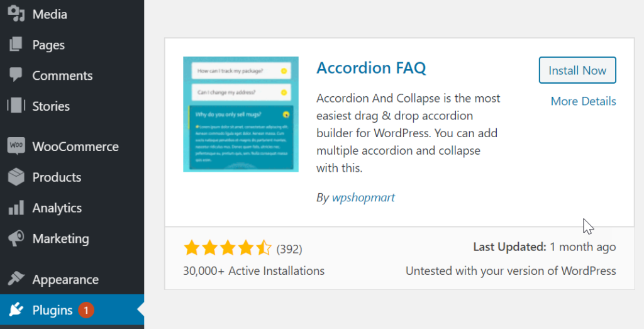Image resolution: width=644 pixels, height=329 pixels.
Task: Click the Analytics bar chart icon
Action: click(x=16, y=208)
